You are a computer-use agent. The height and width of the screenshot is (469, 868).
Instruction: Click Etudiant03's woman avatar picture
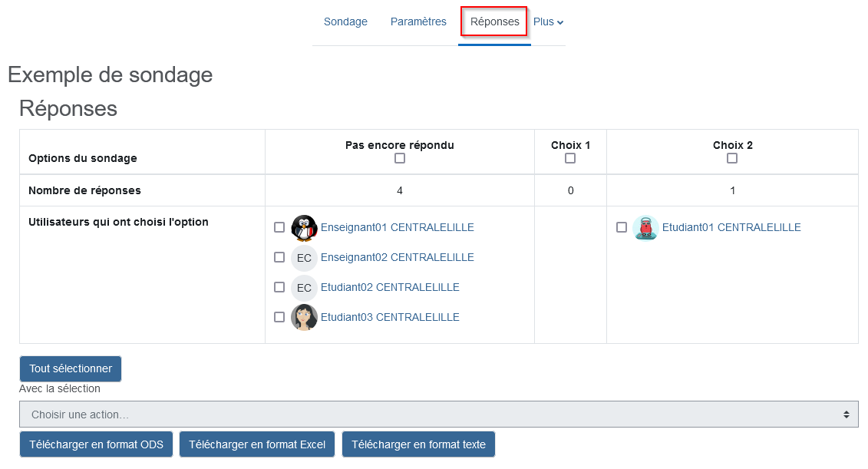[x=304, y=317]
